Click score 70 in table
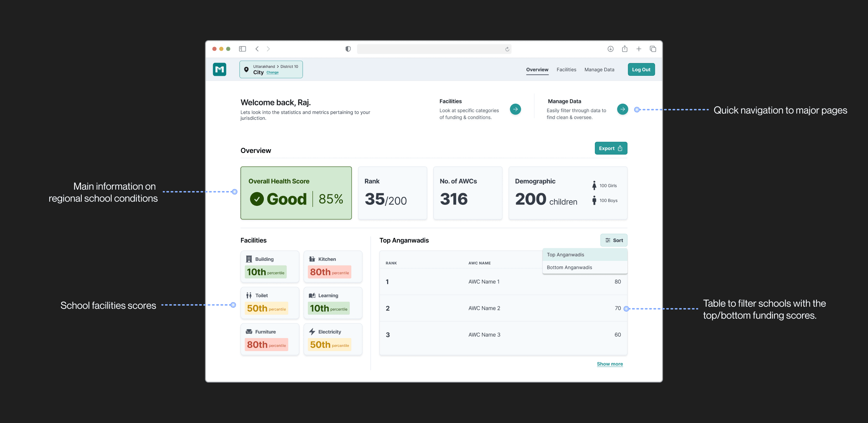 [618, 308]
